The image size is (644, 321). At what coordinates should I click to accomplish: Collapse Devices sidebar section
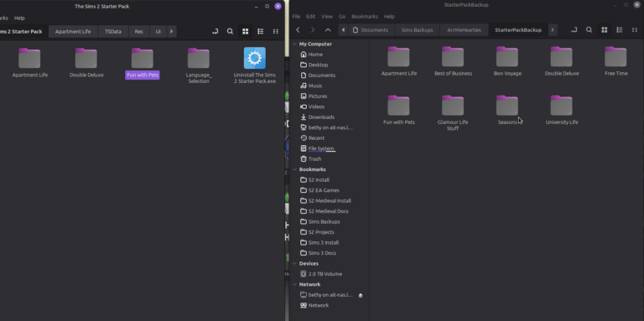click(294, 263)
